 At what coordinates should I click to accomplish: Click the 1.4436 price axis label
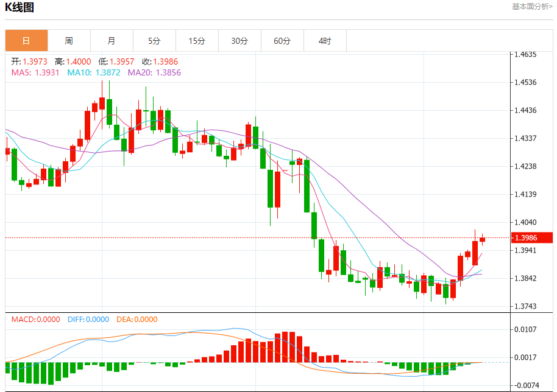coord(525,110)
